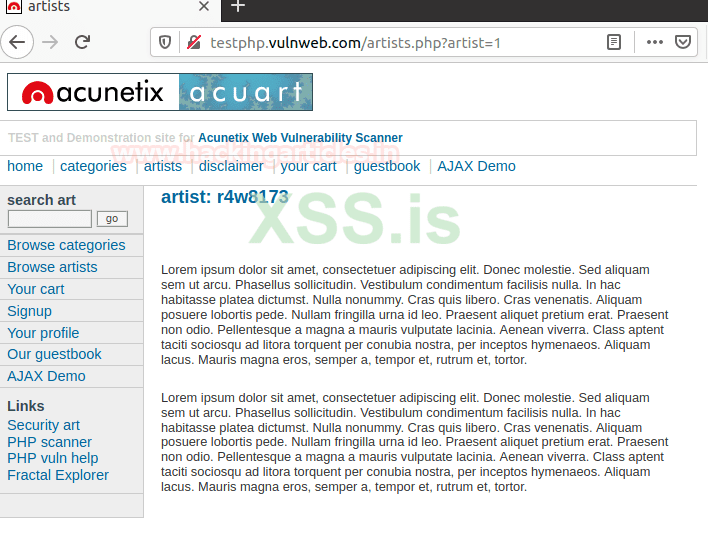Toggle reader view icon in address bar
The width and height of the screenshot is (708, 534).
coord(614,42)
